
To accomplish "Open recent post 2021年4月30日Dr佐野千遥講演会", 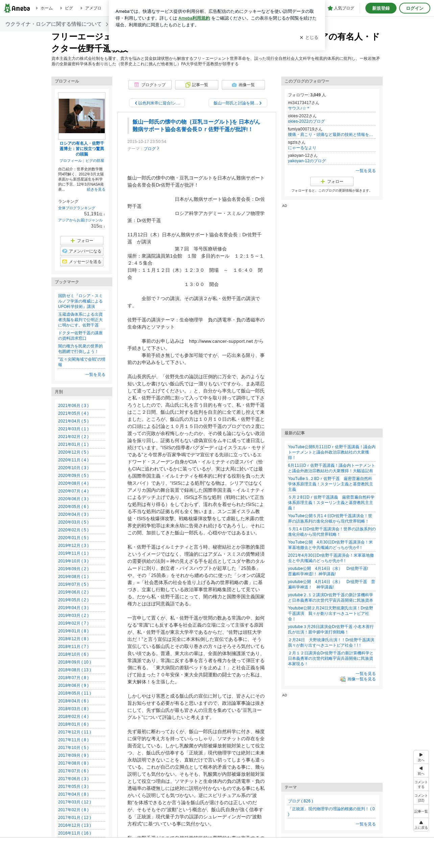I will [332, 558].
